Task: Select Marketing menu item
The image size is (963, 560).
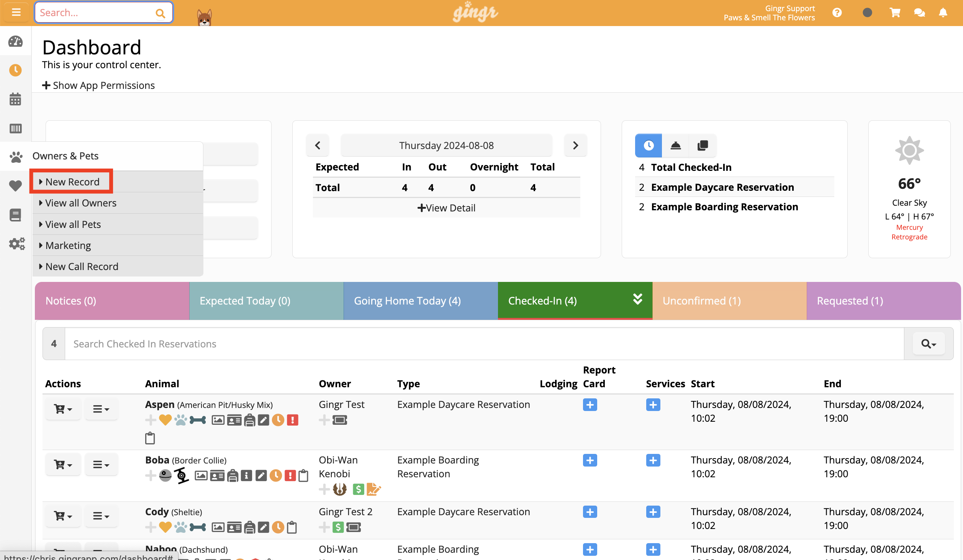Action: click(x=118, y=245)
